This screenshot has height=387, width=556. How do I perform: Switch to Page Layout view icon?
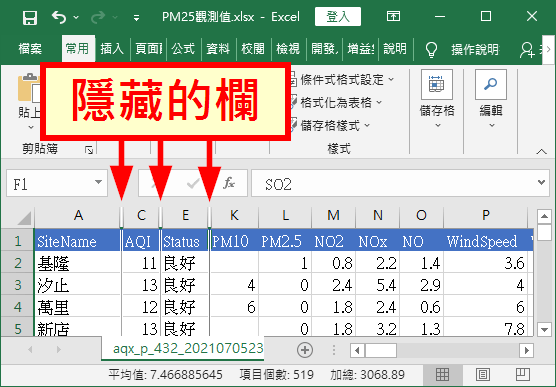(483, 374)
